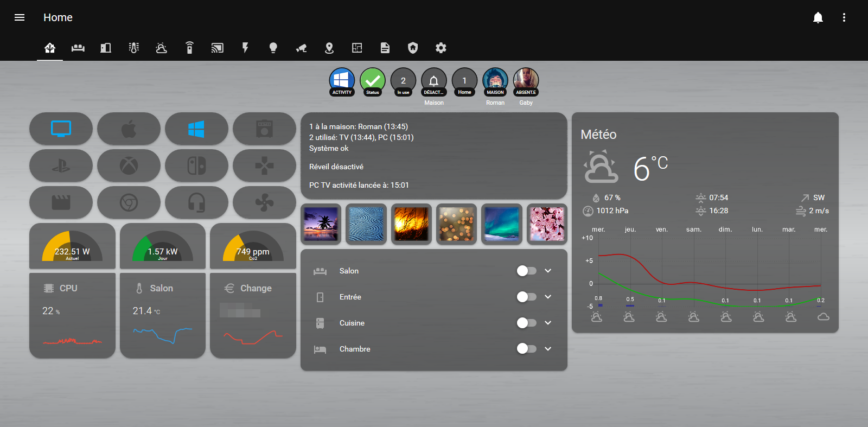
Task: Click the headset button
Action: (x=196, y=202)
